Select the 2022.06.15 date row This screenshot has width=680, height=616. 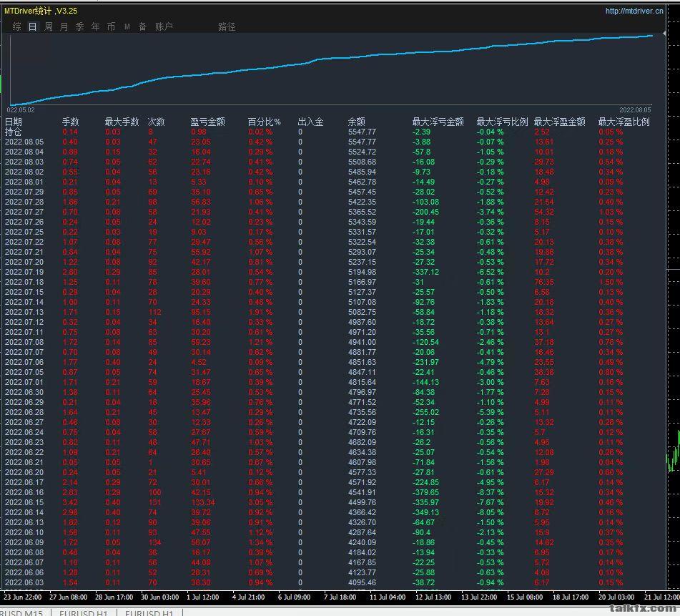pos(24,502)
